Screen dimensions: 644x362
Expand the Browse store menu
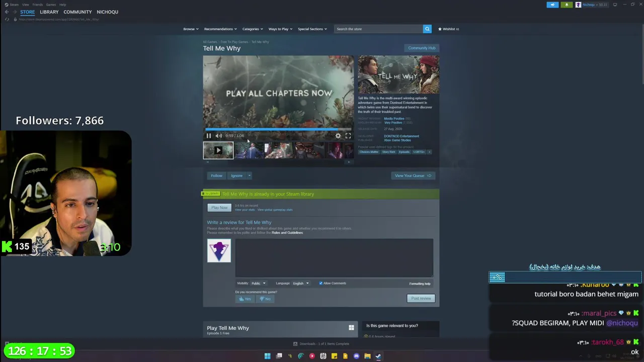pyautogui.click(x=191, y=29)
